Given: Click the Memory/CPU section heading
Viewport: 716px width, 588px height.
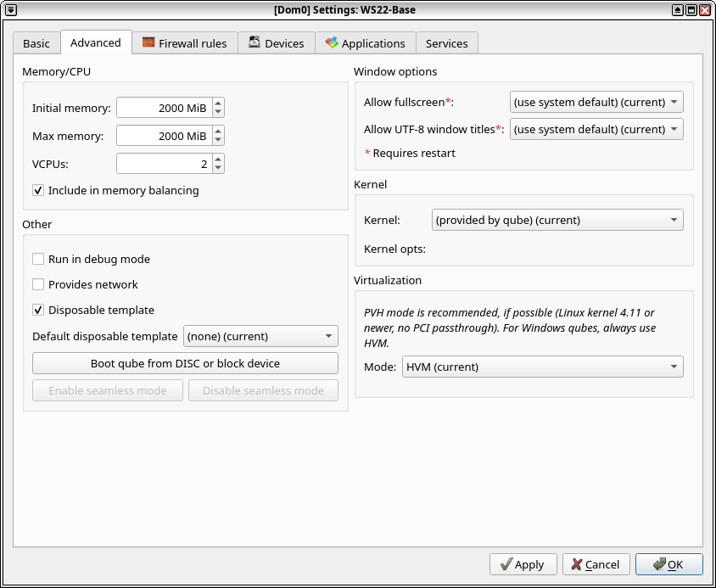Looking at the screenshot, I should pos(57,72).
